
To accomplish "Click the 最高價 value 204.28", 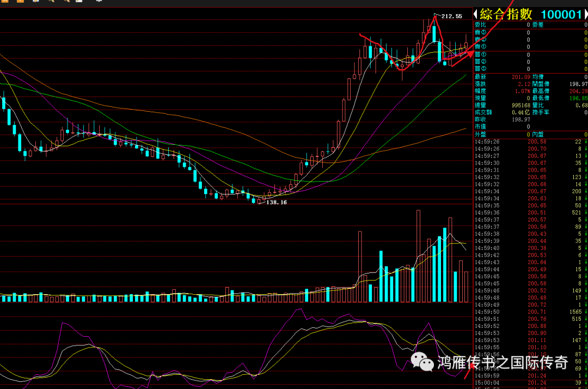I will pos(578,91).
